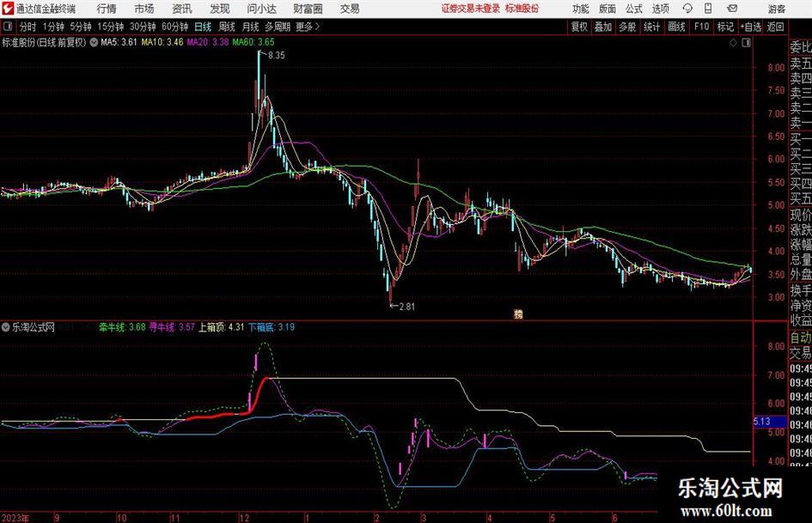812x523 pixels.
Task: Open the customer service headset icon
Action: 687,9
